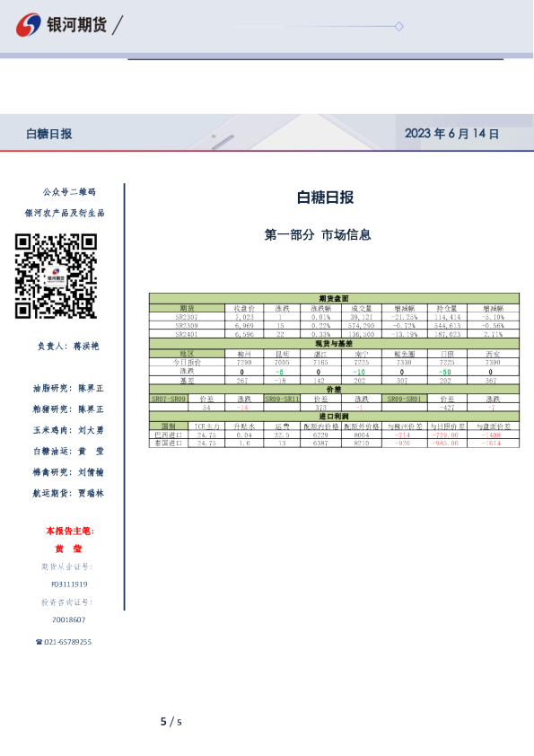Select the consulting number Z0018607
Image resolution: width=534 pixels, height=756 pixels.
(68, 620)
